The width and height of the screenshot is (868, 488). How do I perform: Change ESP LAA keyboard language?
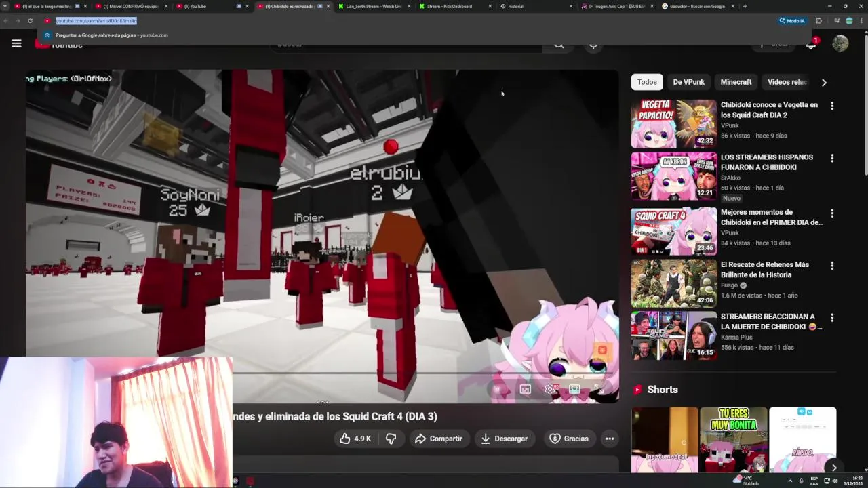point(814,481)
